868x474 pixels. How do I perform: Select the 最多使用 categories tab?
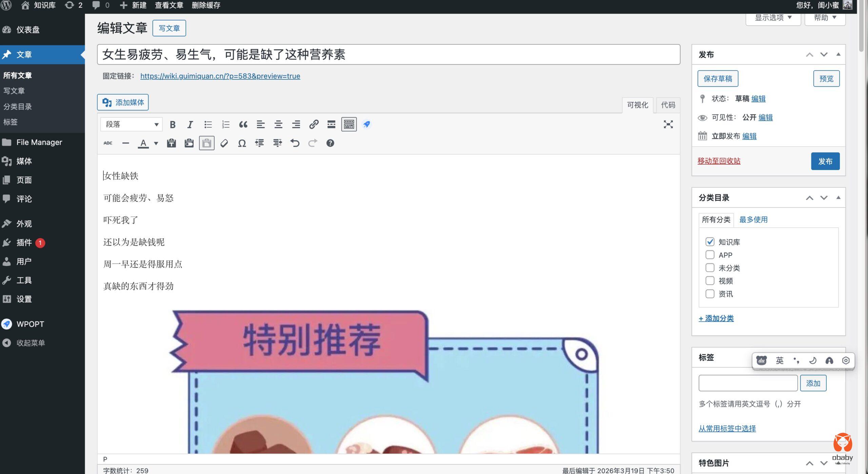click(753, 220)
